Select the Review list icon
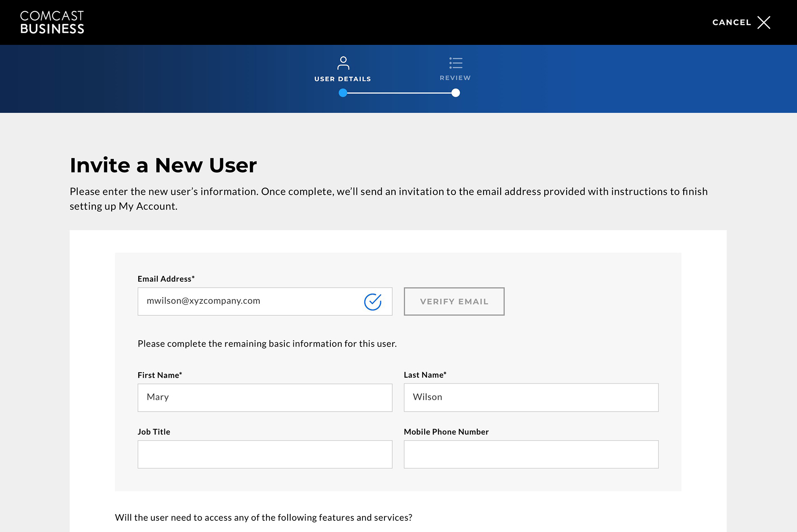The height and width of the screenshot is (532, 797). [455, 63]
